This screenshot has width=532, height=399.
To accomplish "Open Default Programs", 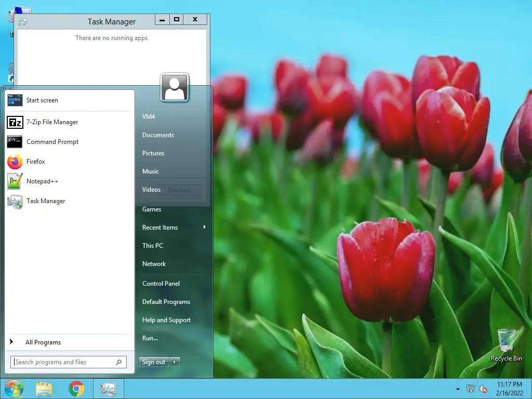I will pyautogui.click(x=166, y=302).
